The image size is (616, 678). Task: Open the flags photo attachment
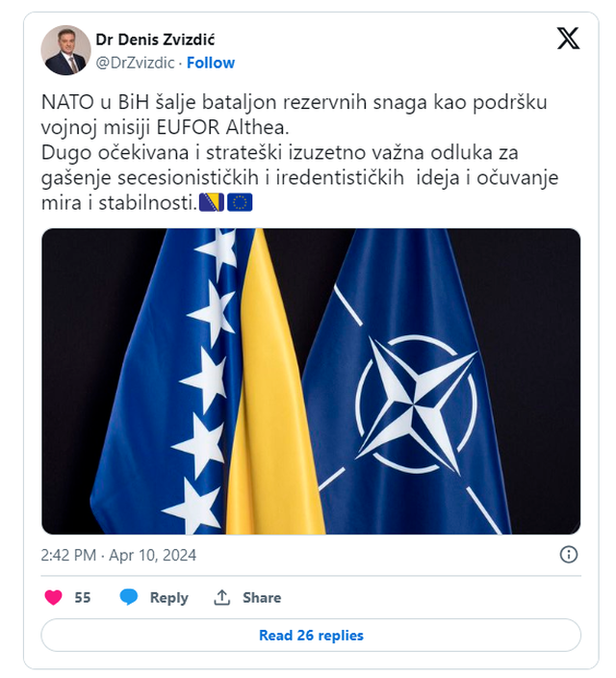click(311, 381)
